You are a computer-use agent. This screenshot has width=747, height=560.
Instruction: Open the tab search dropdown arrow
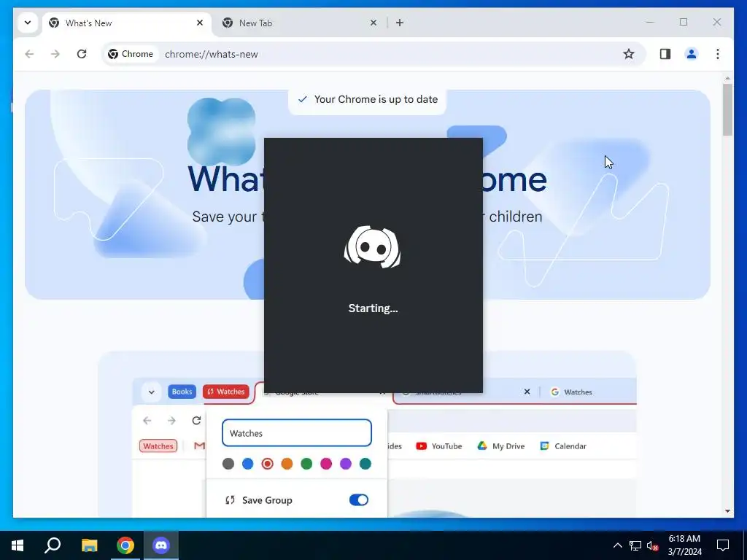pyautogui.click(x=28, y=23)
